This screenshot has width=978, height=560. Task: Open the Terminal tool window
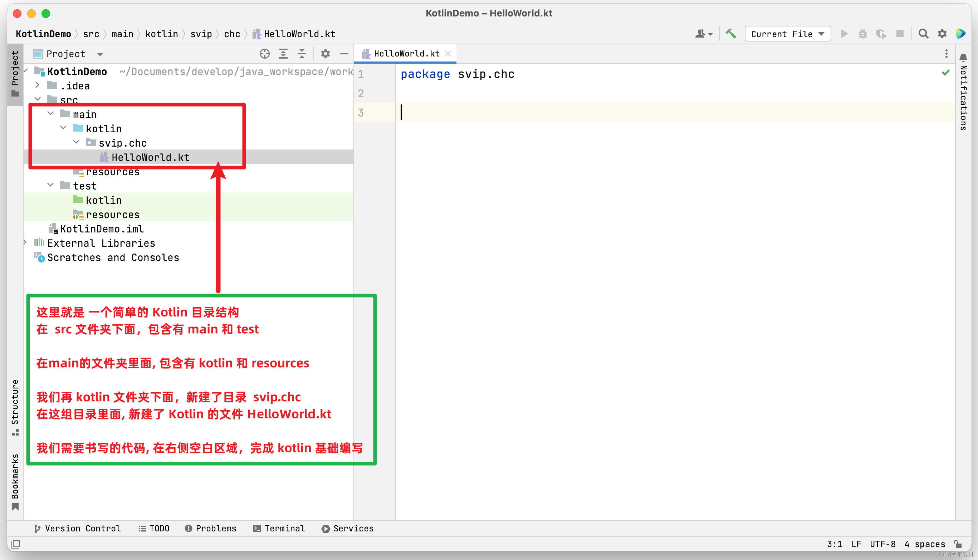click(279, 529)
